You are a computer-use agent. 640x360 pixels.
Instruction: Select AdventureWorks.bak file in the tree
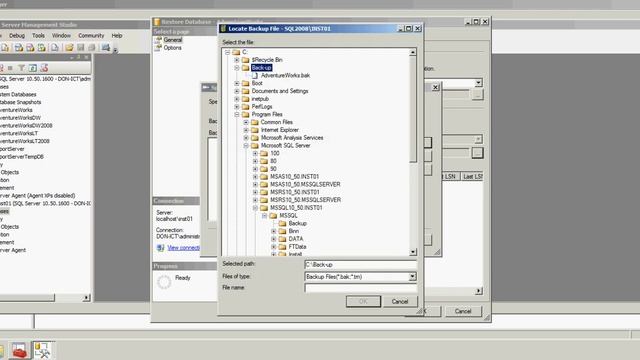pyautogui.click(x=285, y=76)
